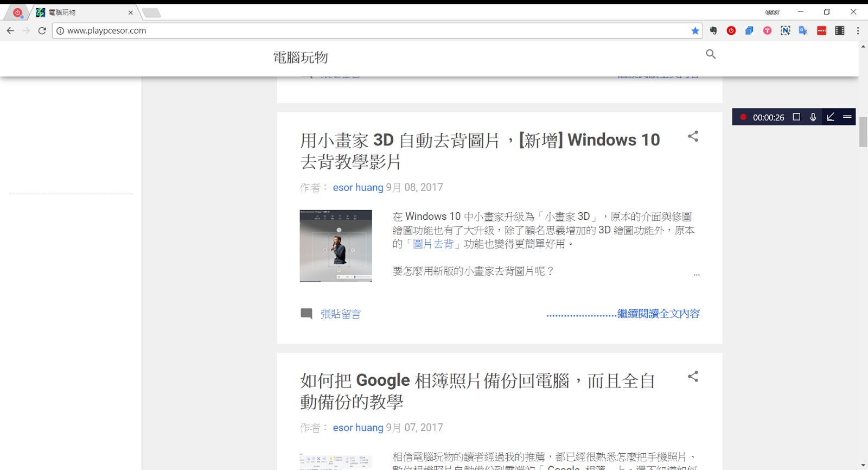Image resolution: width=868 pixels, height=470 pixels.
Task: Click esor huang on the 9月 07 post
Action: [x=358, y=428]
